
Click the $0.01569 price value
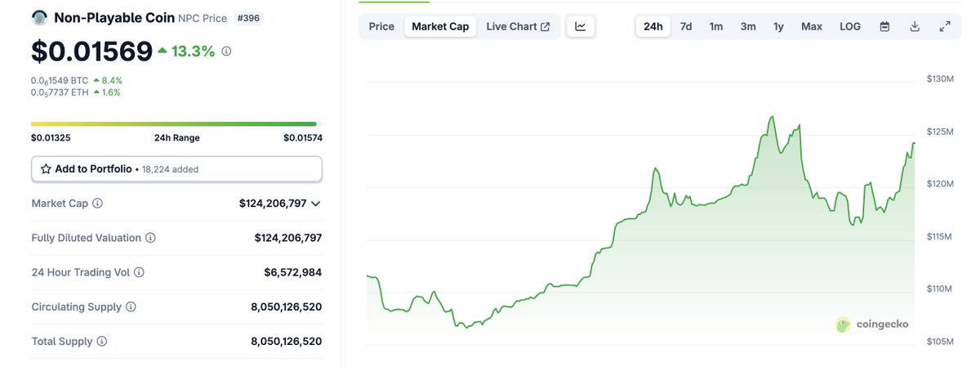[91, 51]
